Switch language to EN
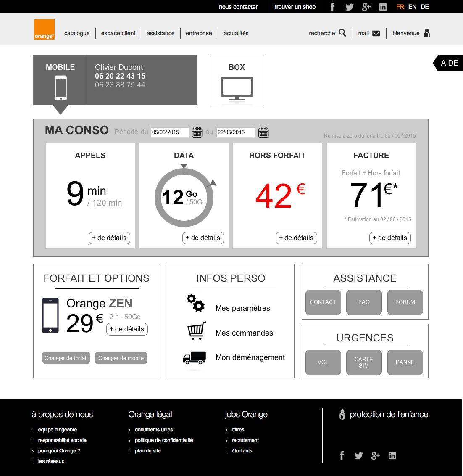Image resolution: width=463 pixels, height=476 pixels. click(412, 7)
